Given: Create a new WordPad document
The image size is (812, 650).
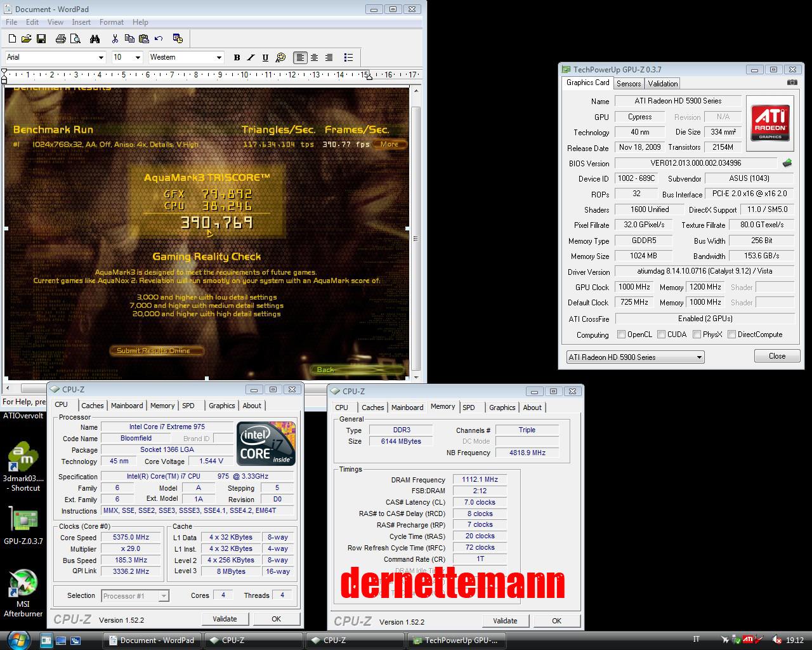Looking at the screenshot, I should (x=12, y=39).
